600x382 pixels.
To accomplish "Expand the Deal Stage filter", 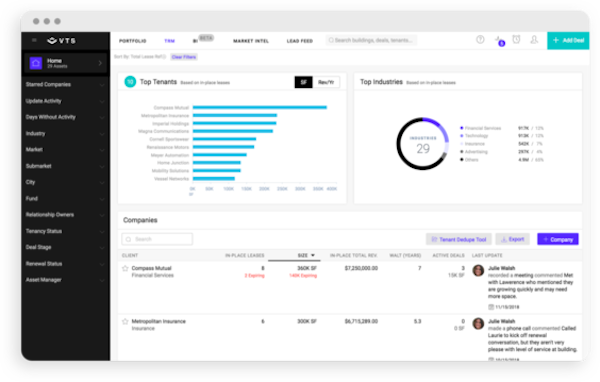I will point(65,247).
